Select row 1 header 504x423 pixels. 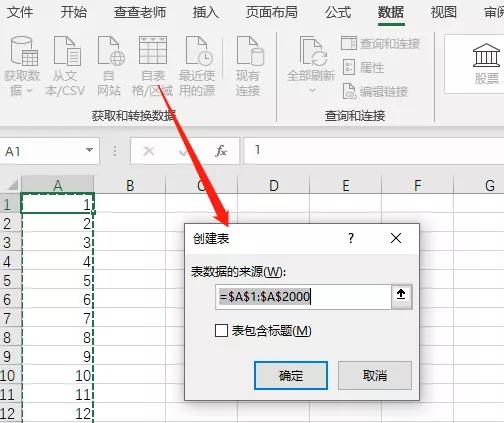coord(10,203)
